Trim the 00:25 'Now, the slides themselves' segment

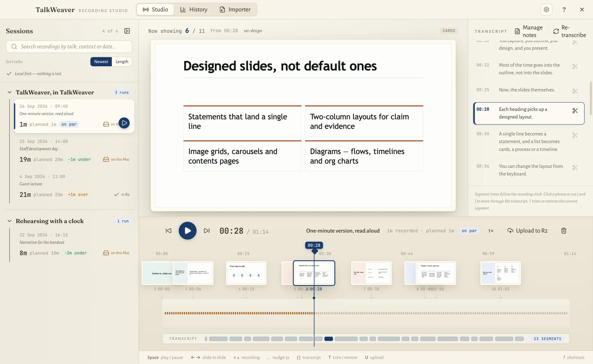(575, 91)
